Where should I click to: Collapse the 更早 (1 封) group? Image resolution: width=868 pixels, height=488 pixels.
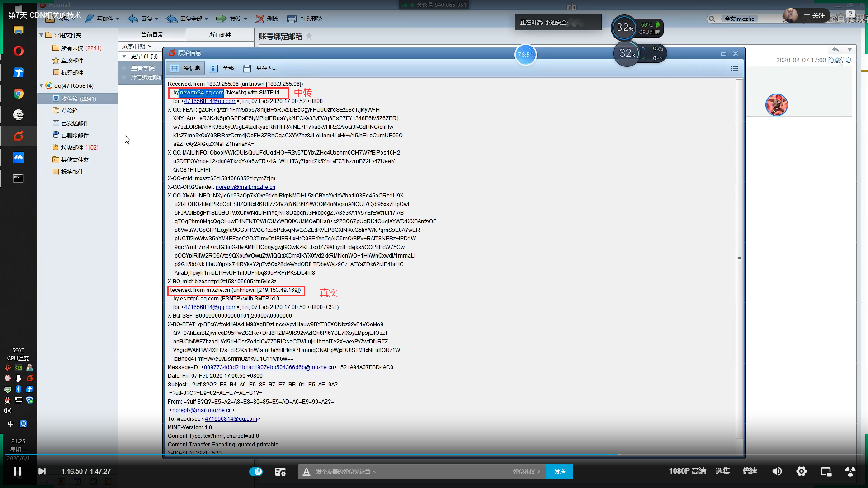pyautogui.click(x=124, y=56)
